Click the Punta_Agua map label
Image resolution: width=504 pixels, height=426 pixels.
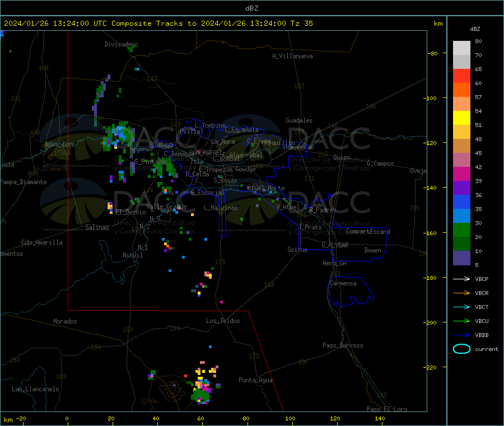point(255,381)
